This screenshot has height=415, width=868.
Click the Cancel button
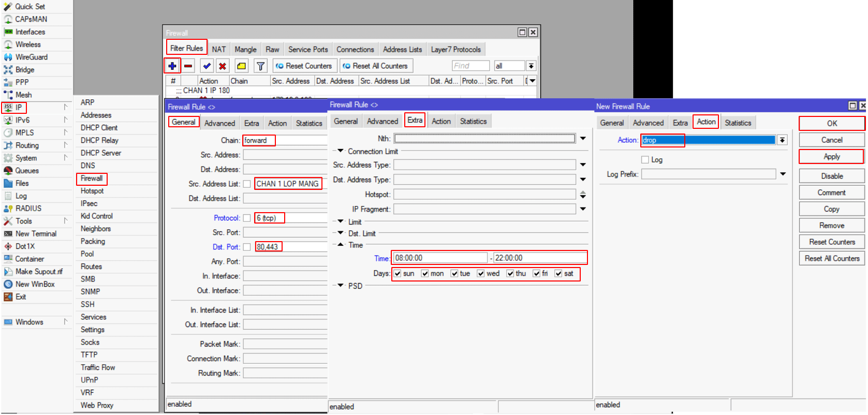click(x=832, y=140)
